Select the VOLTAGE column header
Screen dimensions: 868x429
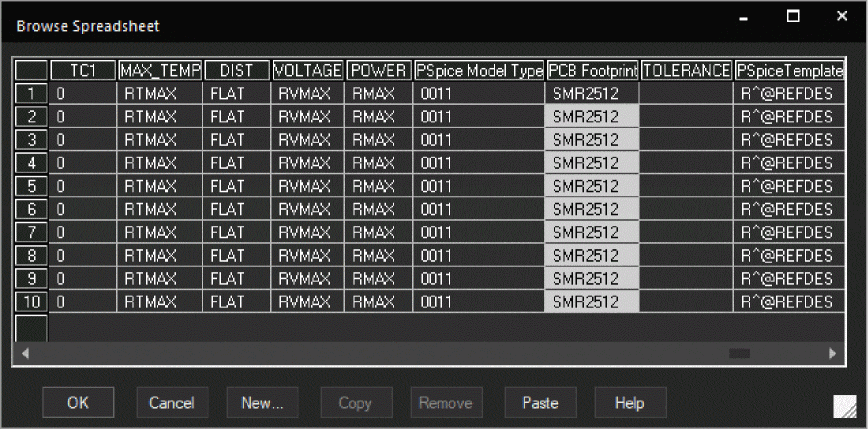pyautogui.click(x=308, y=70)
